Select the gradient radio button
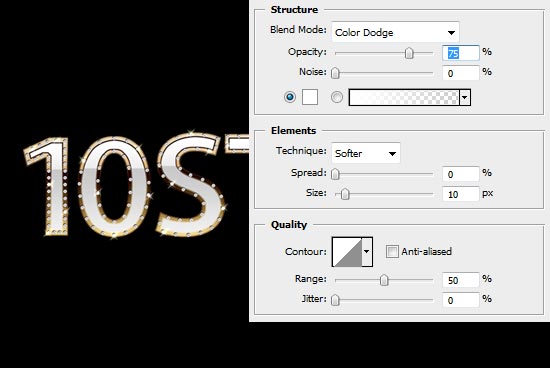This screenshot has height=368, width=550. 337,97
